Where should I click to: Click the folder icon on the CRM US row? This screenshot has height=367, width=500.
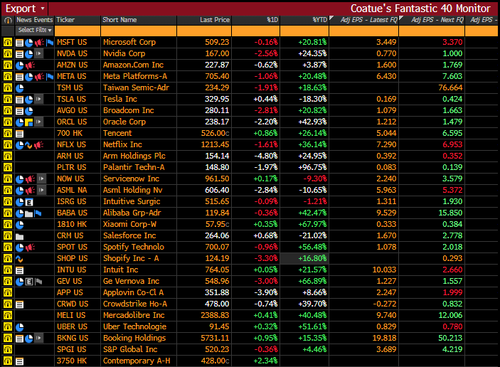click(20, 236)
